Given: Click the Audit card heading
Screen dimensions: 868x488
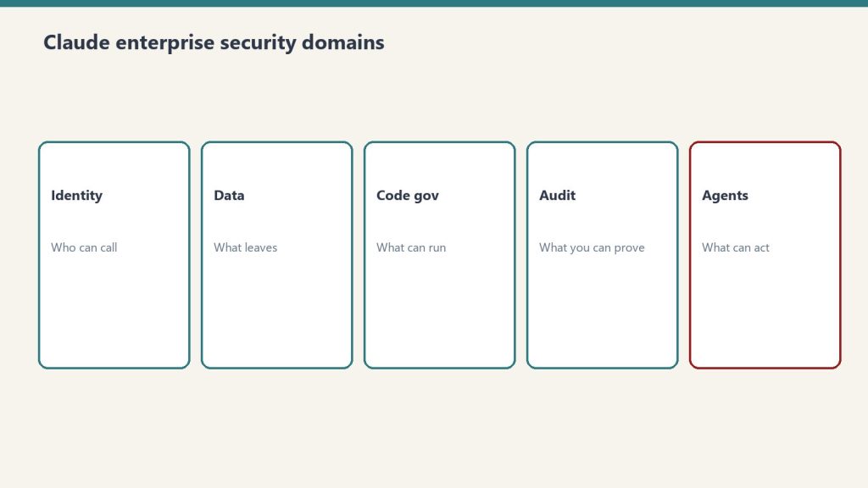Looking at the screenshot, I should [558, 196].
